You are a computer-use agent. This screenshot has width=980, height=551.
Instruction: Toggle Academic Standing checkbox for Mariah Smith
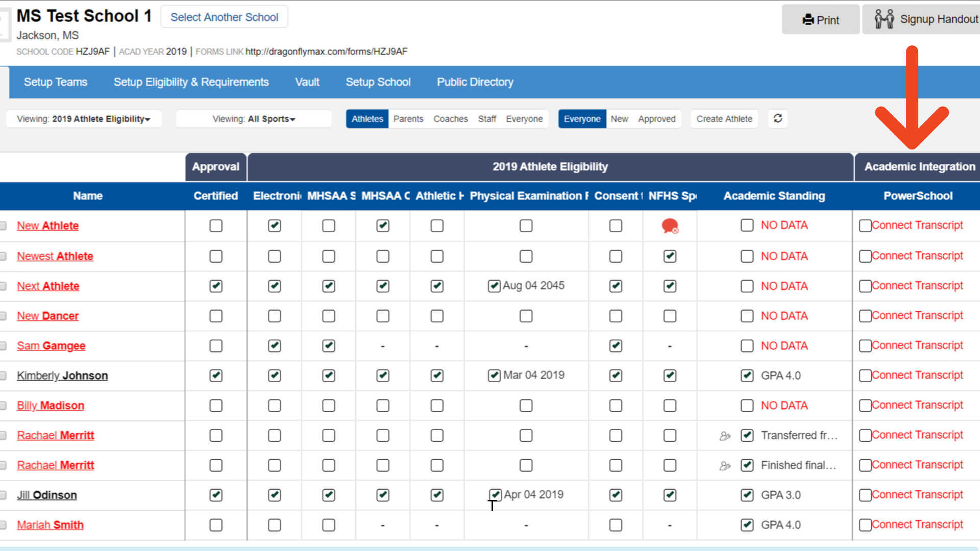point(747,524)
